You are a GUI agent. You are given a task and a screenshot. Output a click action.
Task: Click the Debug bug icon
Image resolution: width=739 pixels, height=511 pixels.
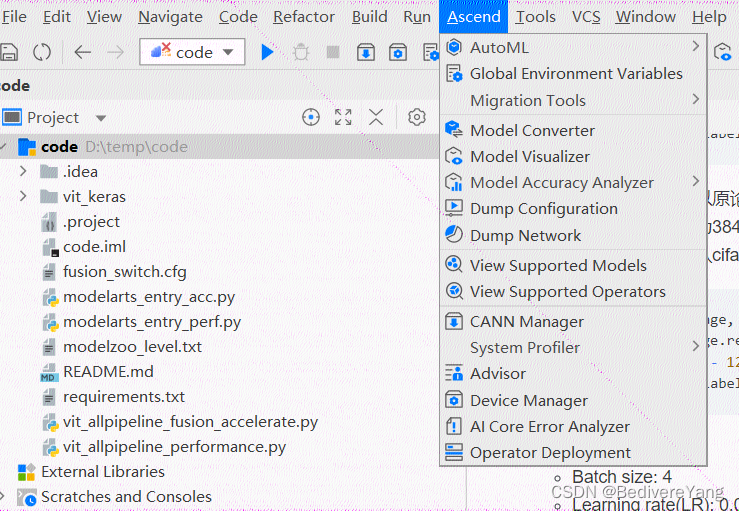click(x=301, y=52)
